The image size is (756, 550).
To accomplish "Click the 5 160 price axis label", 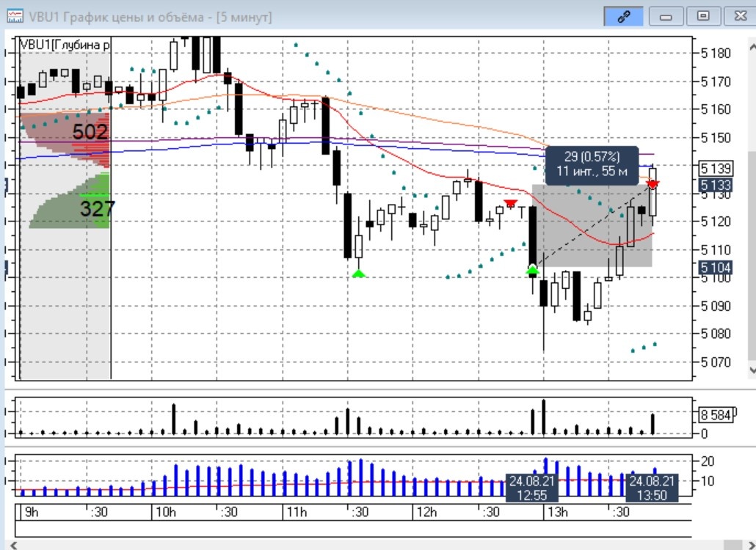I will pos(716,109).
